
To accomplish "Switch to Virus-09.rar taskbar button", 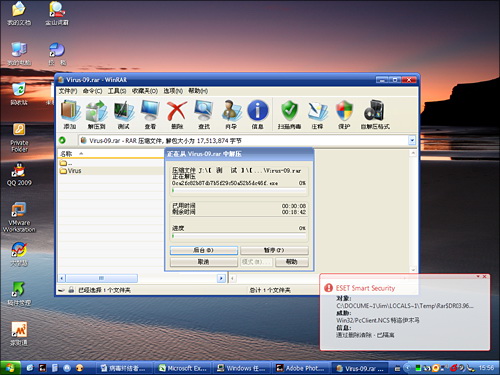I will pyautogui.click(x=360, y=368).
